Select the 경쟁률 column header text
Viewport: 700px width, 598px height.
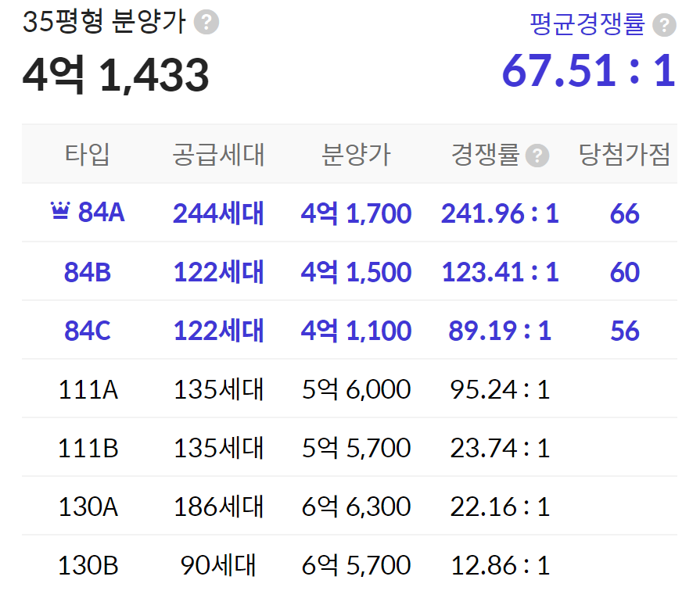pyautogui.click(x=485, y=155)
